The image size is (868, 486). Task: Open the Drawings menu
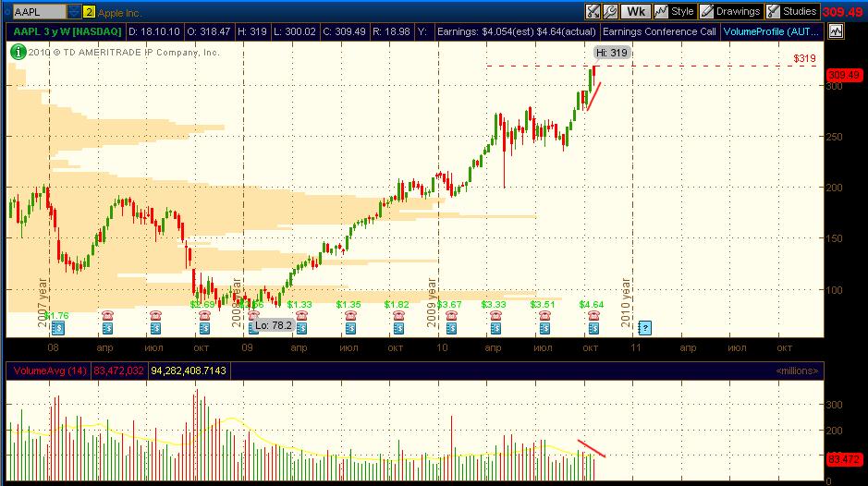pos(730,11)
